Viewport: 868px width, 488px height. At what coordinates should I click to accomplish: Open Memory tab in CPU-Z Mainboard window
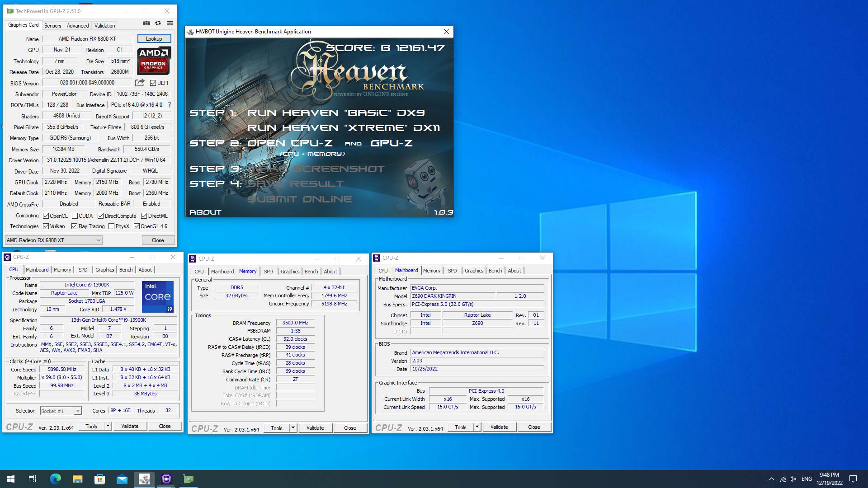click(432, 271)
